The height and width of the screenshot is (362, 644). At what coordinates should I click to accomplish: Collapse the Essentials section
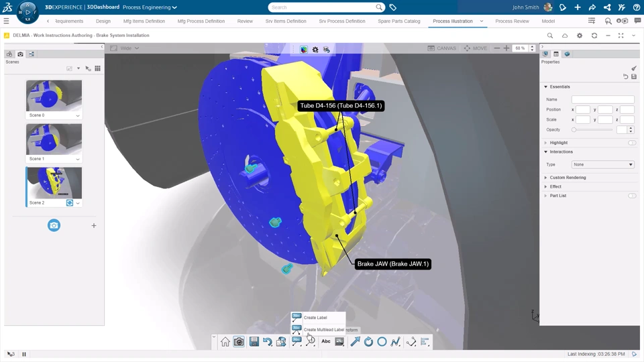(546, 87)
